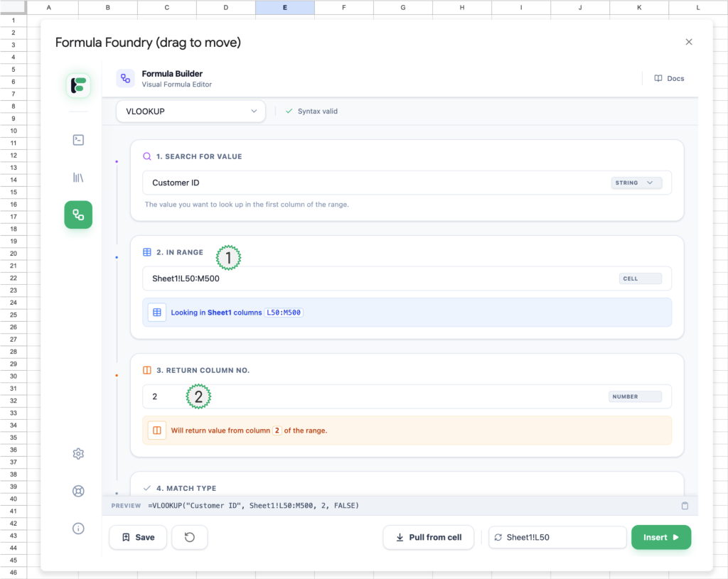Click the green Insert button

(x=660, y=538)
